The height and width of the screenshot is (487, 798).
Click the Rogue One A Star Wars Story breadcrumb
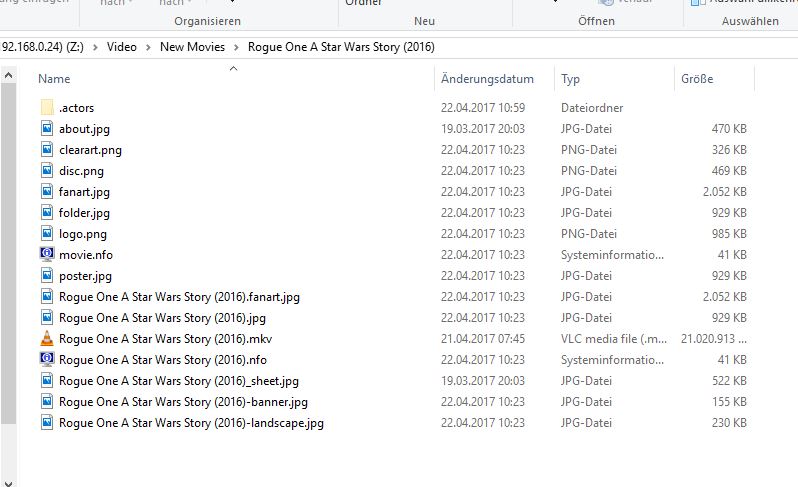coord(341,47)
